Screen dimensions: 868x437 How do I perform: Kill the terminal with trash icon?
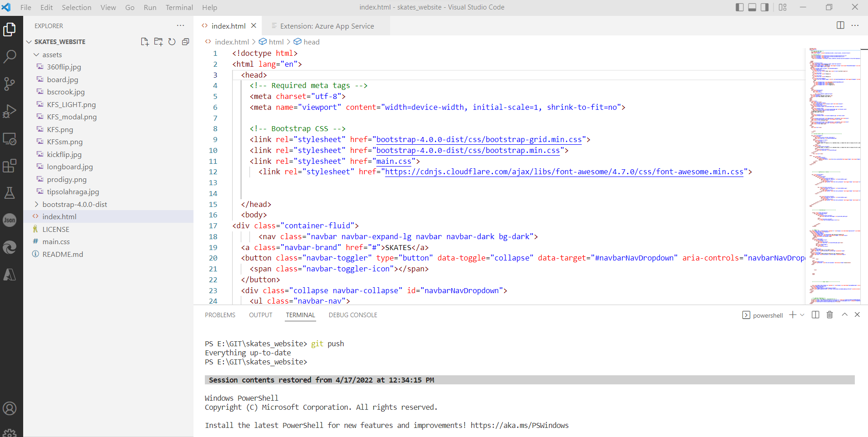pyautogui.click(x=830, y=315)
